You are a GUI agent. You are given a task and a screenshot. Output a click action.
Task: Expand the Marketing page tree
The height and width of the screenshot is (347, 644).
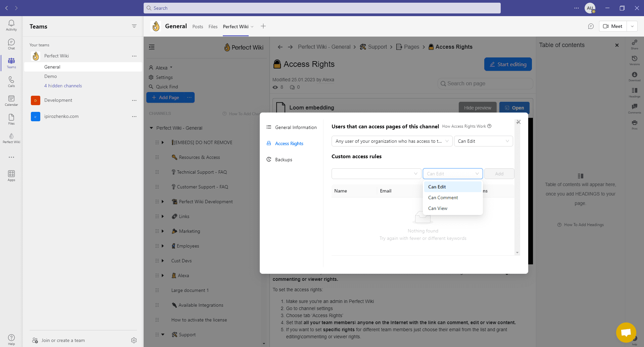click(162, 231)
